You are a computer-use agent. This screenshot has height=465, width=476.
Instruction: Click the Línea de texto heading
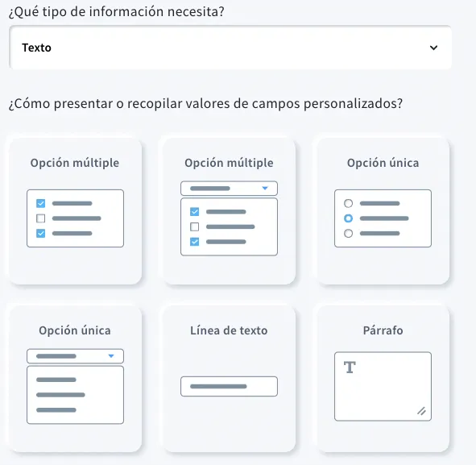click(x=229, y=330)
